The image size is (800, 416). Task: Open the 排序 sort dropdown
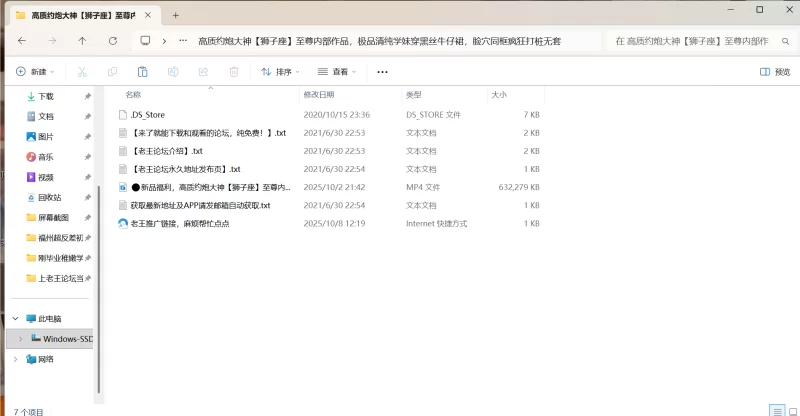tap(281, 72)
